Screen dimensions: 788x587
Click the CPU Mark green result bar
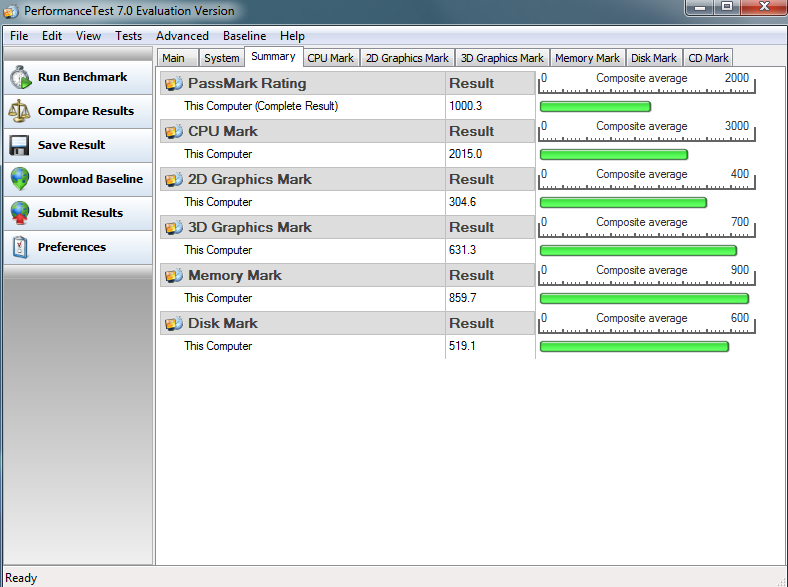coord(614,155)
